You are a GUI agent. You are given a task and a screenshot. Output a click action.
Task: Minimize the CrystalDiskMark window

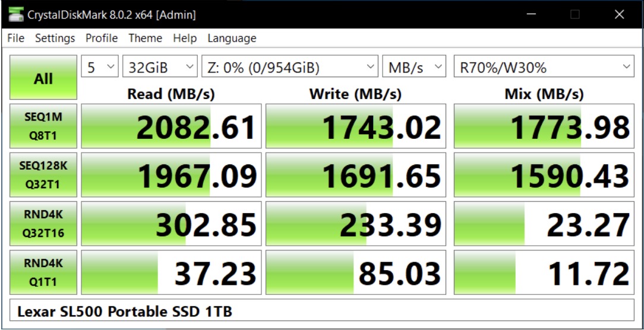click(531, 14)
